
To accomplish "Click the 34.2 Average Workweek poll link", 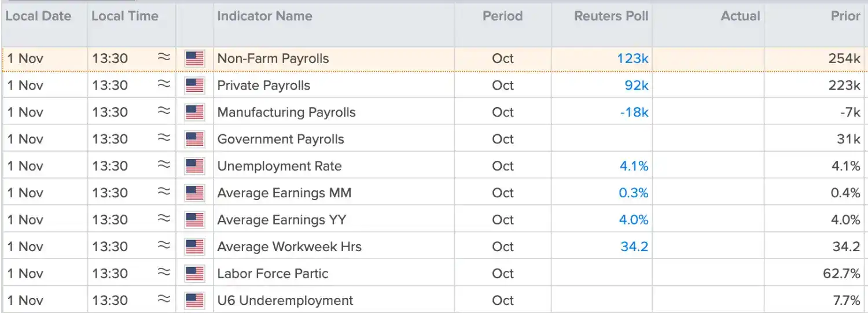I will pyautogui.click(x=634, y=246).
